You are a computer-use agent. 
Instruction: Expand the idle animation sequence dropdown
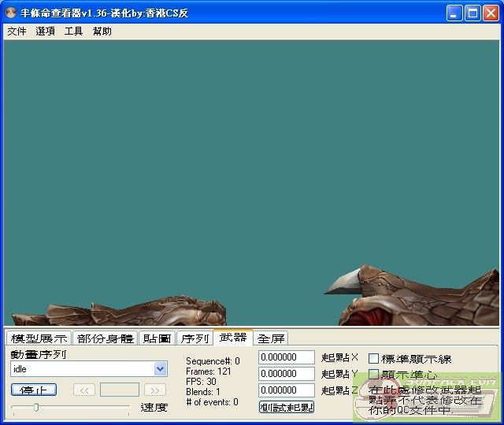pyautogui.click(x=160, y=369)
